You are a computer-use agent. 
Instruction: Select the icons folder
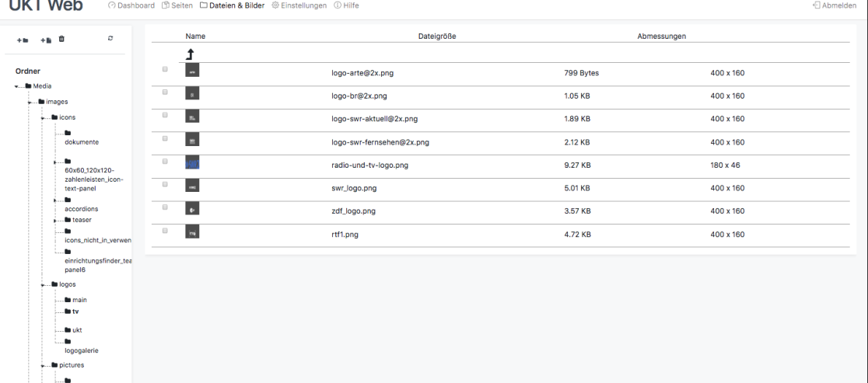(x=64, y=117)
